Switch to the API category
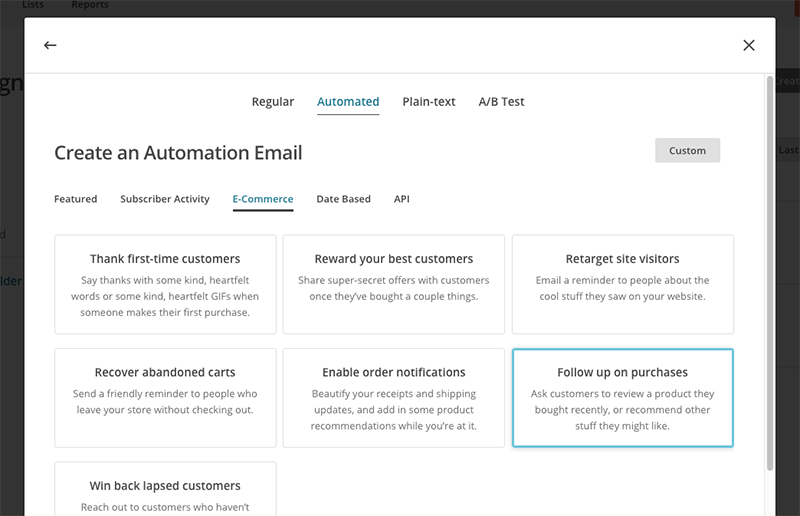Image resolution: width=800 pixels, height=516 pixels. (x=402, y=199)
